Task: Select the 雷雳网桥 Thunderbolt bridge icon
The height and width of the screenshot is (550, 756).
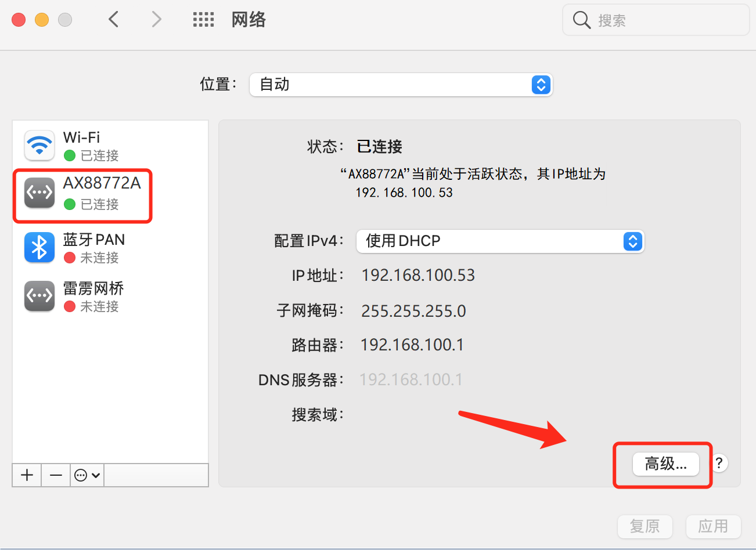Action: pyautogui.click(x=39, y=296)
